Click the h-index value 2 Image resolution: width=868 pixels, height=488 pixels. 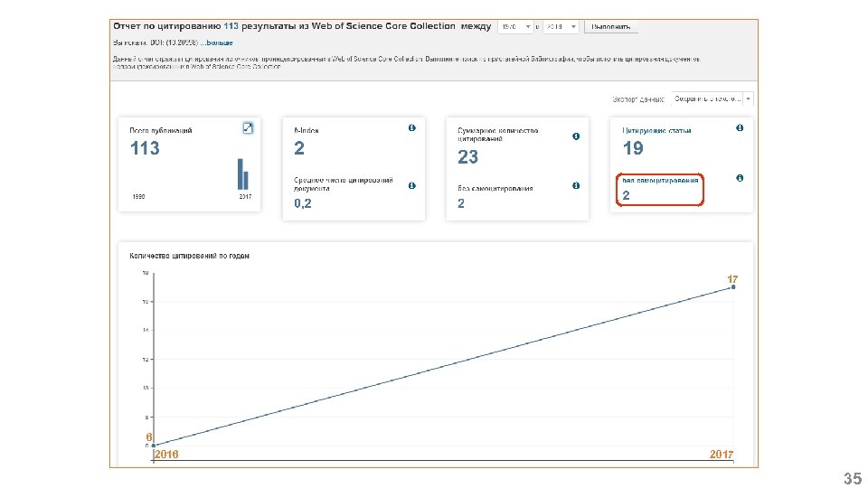click(299, 148)
